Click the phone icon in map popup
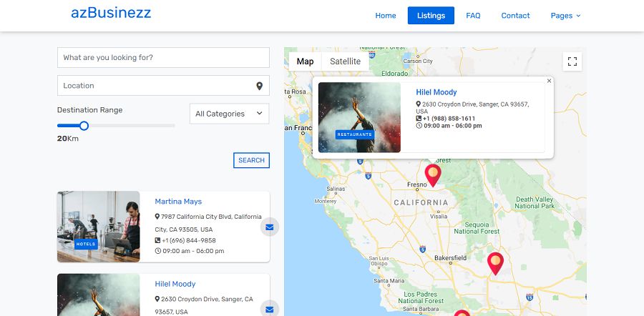 (419, 119)
